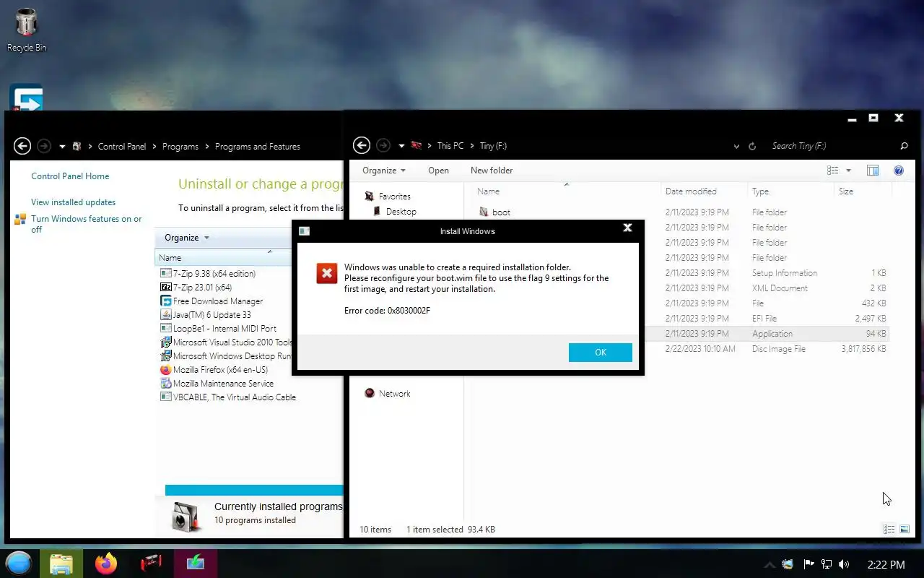Select This PC in the breadcrumb path
Image resolution: width=924 pixels, height=578 pixels.
(x=450, y=146)
